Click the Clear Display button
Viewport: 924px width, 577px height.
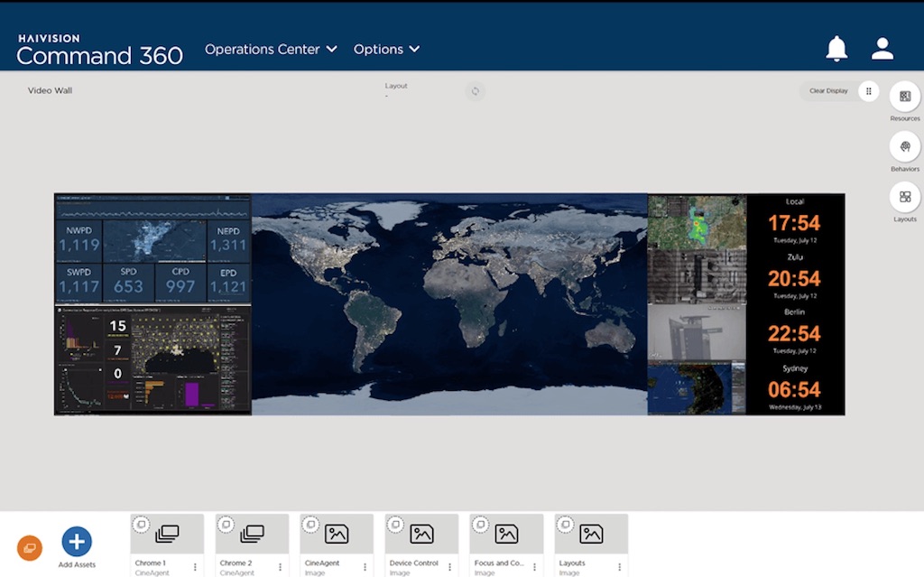tap(827, 91)
